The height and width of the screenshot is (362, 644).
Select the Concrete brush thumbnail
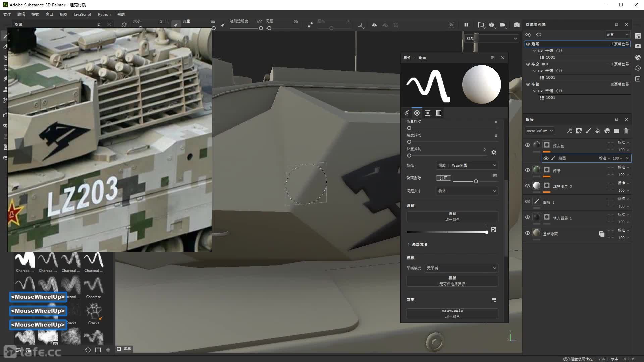[x=94, y=286]
